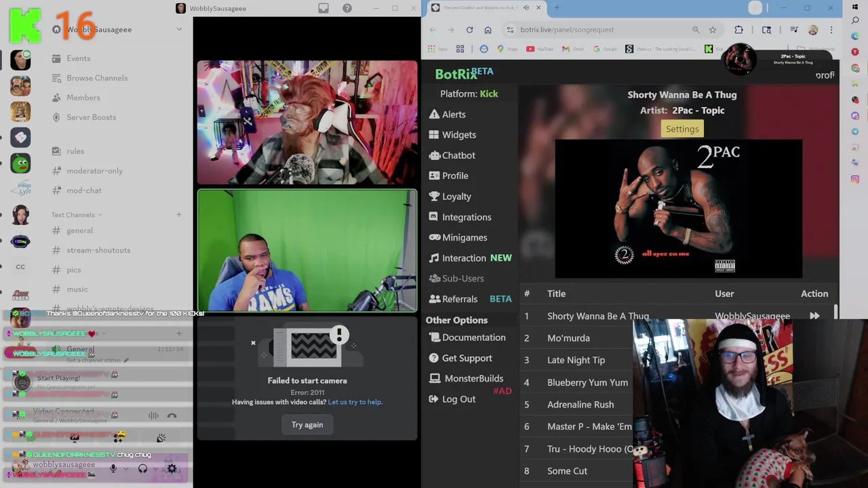Open Windows Start button
The height and width of the screenshot is (488, 868).
click(855, 7)
